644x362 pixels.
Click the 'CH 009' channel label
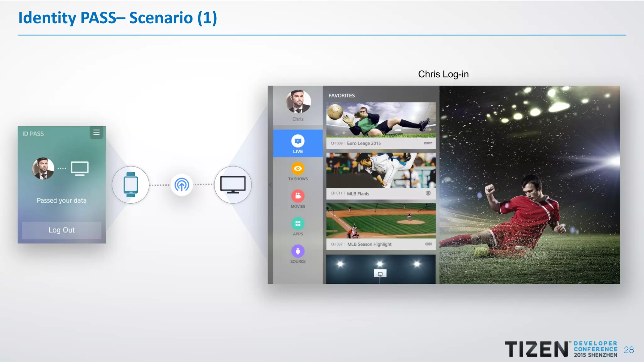pyautogui.click(x=336, y=143)
